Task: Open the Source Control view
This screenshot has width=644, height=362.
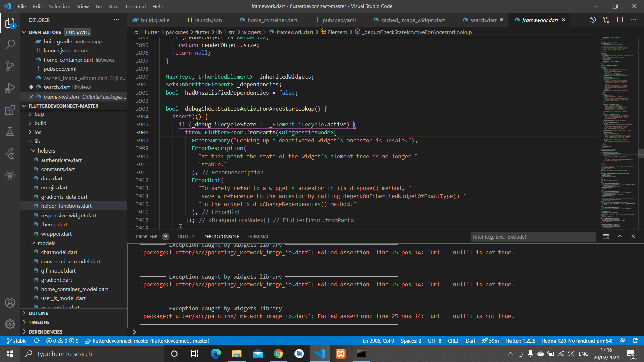Action: 10,66
